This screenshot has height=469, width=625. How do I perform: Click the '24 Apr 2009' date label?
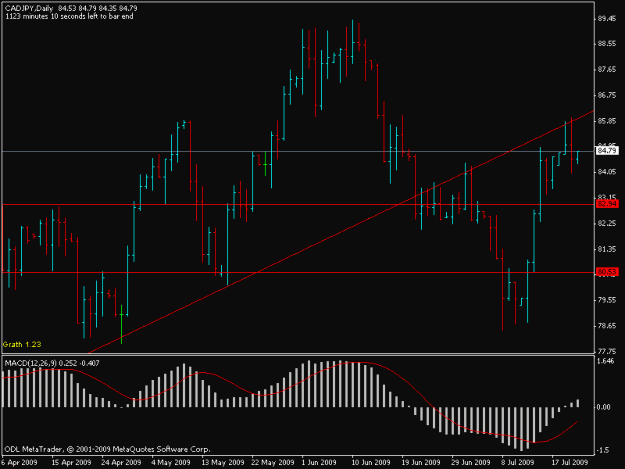121,462
